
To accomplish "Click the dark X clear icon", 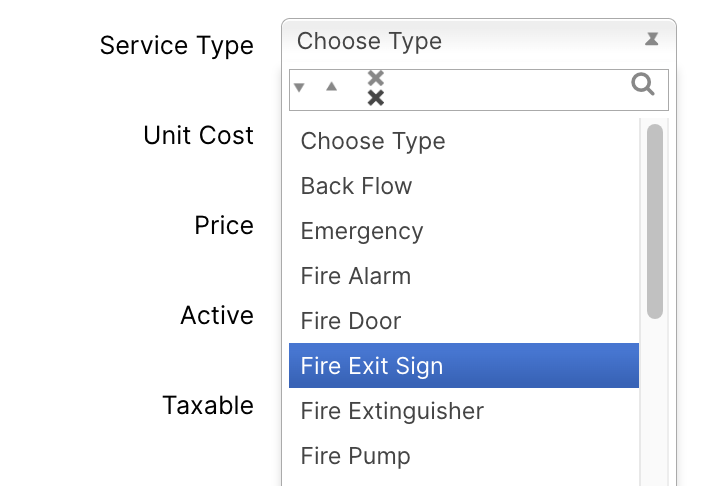I will (376, 98).
